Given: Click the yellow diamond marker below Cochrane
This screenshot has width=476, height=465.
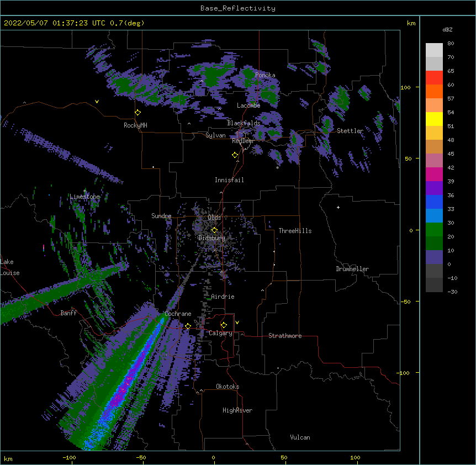Looking at the screenshot, I should click(188, 326).
